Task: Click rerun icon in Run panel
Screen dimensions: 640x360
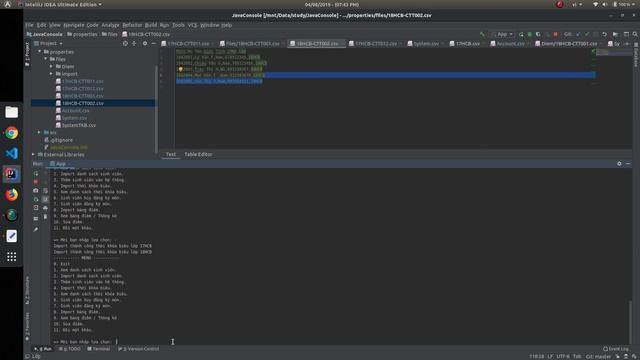Action: click(36, 173)
